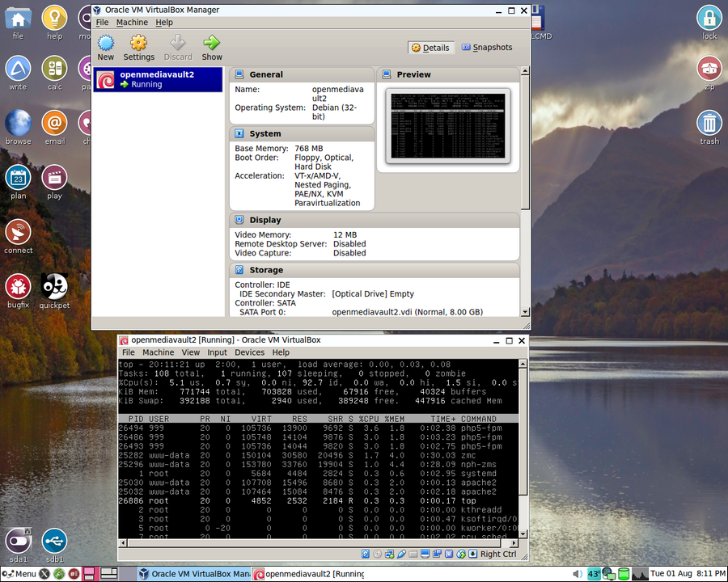Click the mouse integration icon in VM status bar
The width and height of the screenshot is (728, 582).
(461, 554)
